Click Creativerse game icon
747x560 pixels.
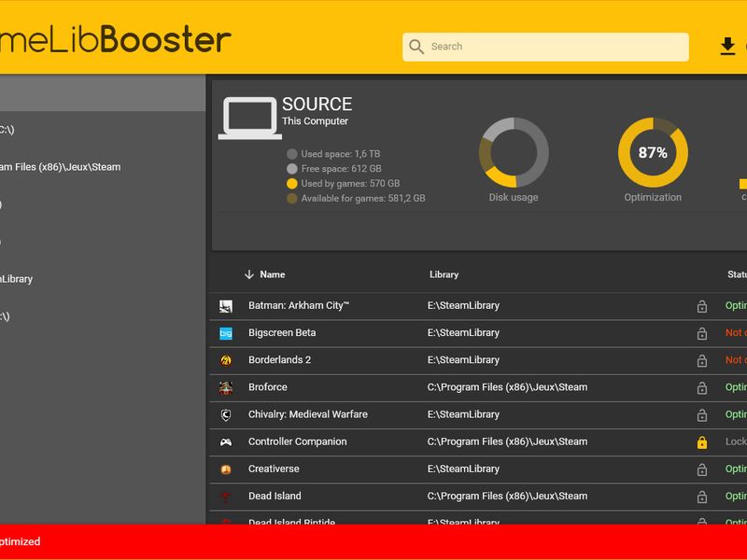(x=226, y=469)
